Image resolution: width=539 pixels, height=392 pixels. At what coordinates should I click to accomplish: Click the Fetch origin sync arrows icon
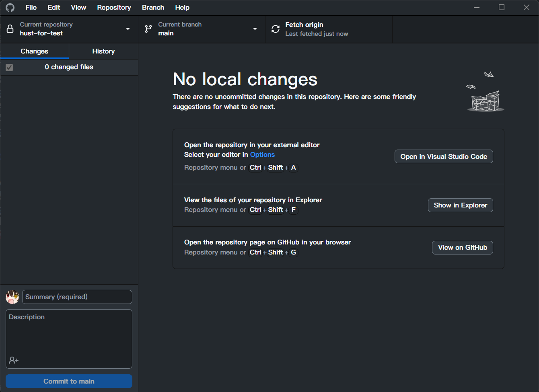(276, 29)
